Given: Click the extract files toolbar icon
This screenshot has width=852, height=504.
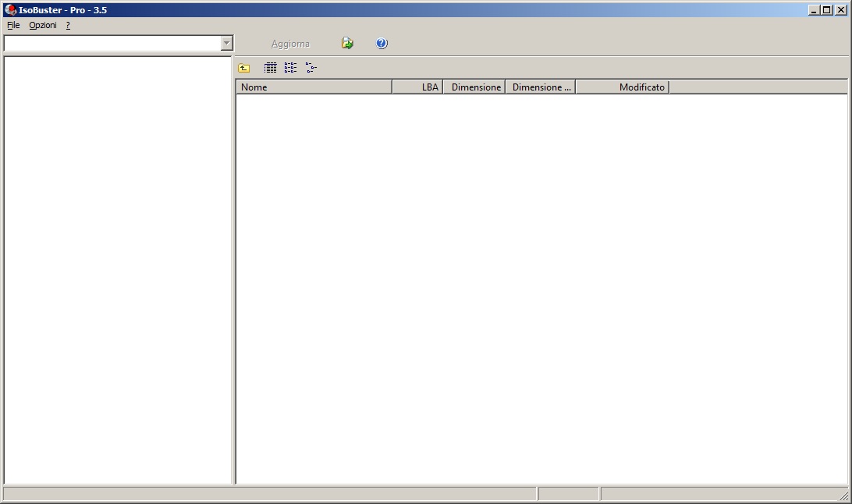Looking at the screenshot, I should (347, 44).
